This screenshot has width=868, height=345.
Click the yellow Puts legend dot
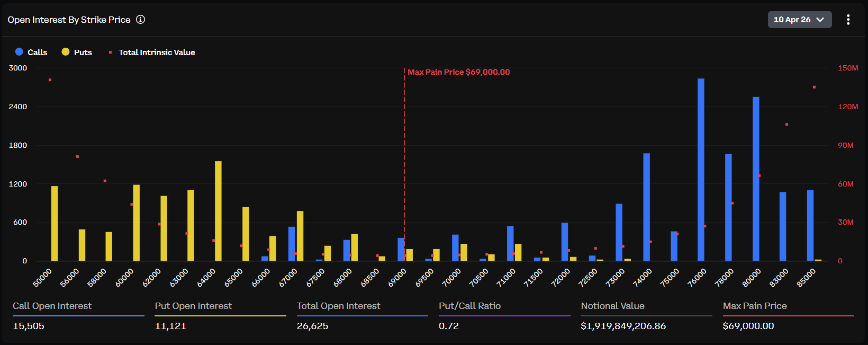66,52
